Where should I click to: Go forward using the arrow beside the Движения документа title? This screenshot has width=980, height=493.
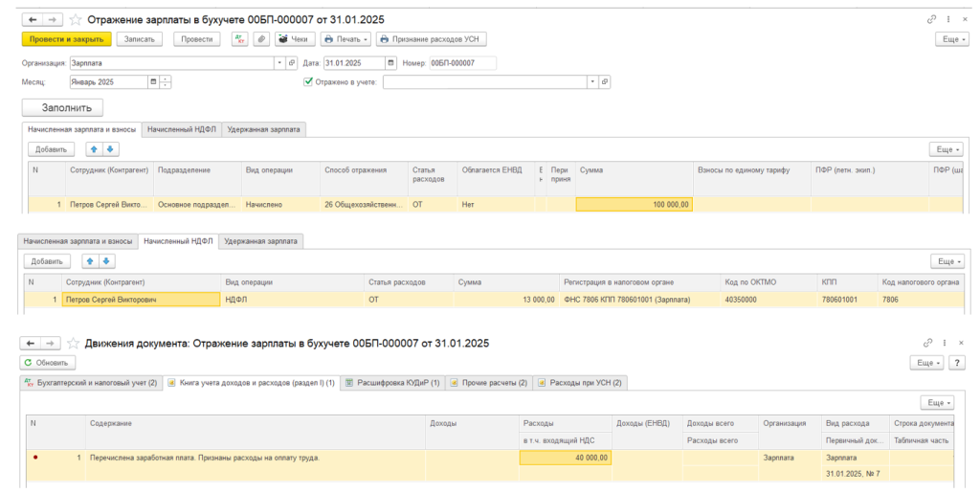pos(50,343)
